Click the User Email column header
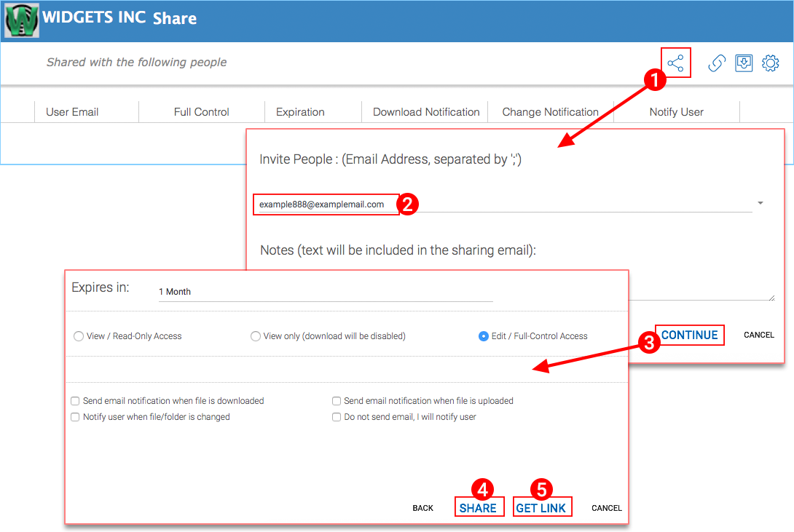Viewport: 794px width, 532px height. coord(72,112)
